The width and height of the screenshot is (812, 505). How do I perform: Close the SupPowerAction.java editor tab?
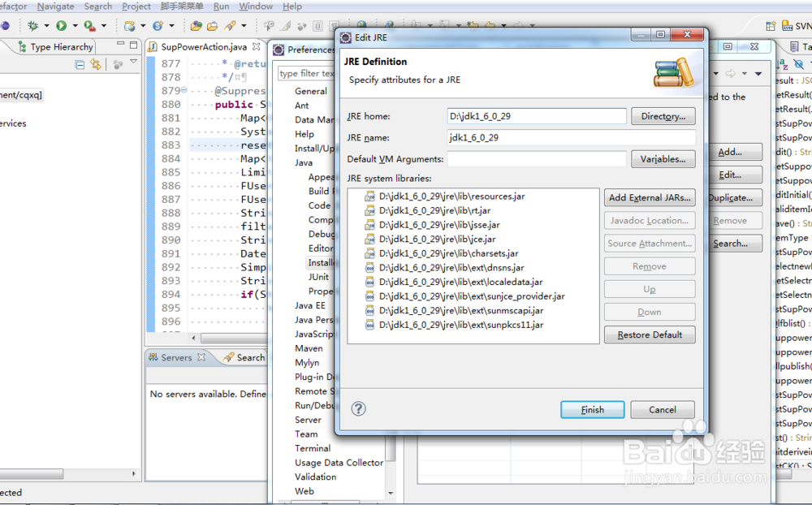tap(257, 46)
